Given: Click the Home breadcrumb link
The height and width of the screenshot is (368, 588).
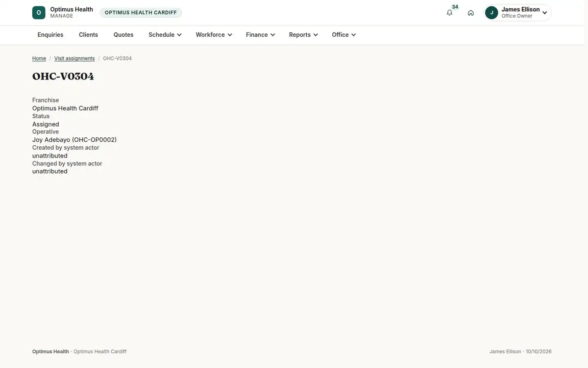Looking at the screenshot, I should pyautogui.click(x=39, y=58).
